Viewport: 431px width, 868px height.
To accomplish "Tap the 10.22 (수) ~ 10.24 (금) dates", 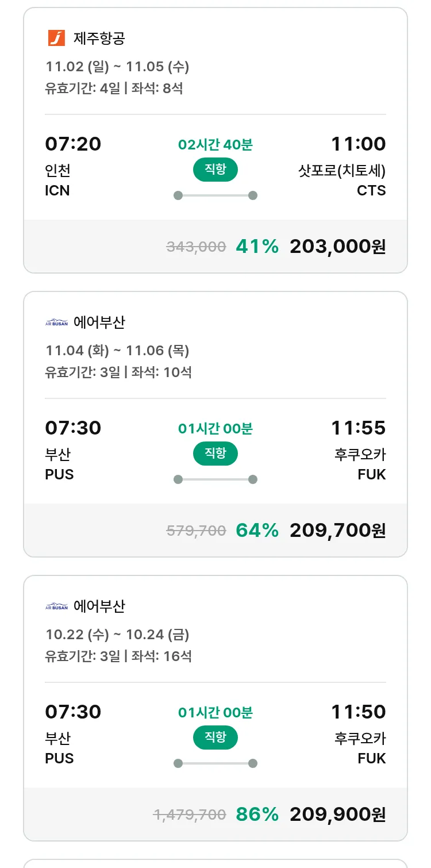I will pos(117,635).
